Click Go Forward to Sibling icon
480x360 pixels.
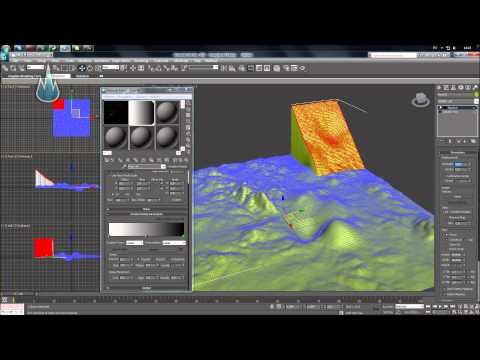click(x=186, y=160)
